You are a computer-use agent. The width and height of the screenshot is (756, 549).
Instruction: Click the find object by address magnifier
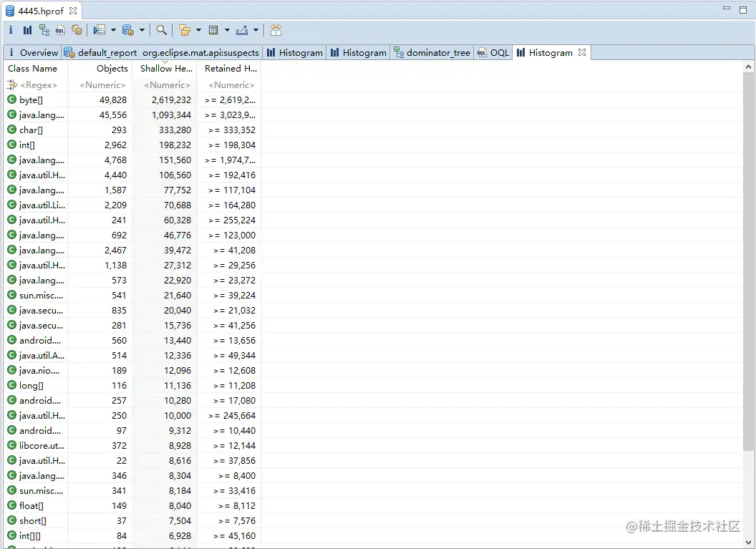click(x=162, y=30)
